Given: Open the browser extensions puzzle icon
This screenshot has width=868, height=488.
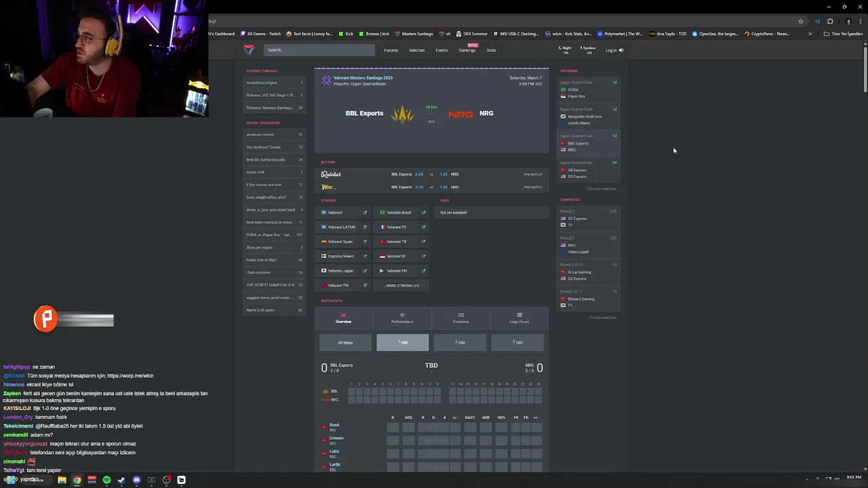Looking at the screenshot, I should click(830, 21).
